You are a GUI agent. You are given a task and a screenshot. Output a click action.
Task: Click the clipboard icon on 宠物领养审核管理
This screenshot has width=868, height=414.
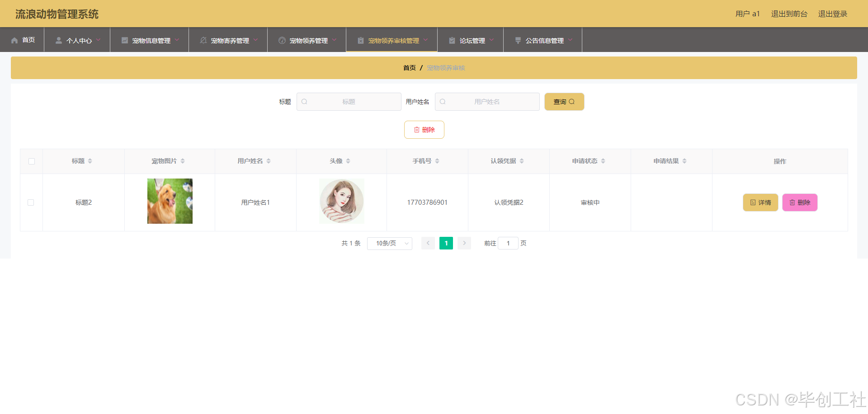pos(360,40)
